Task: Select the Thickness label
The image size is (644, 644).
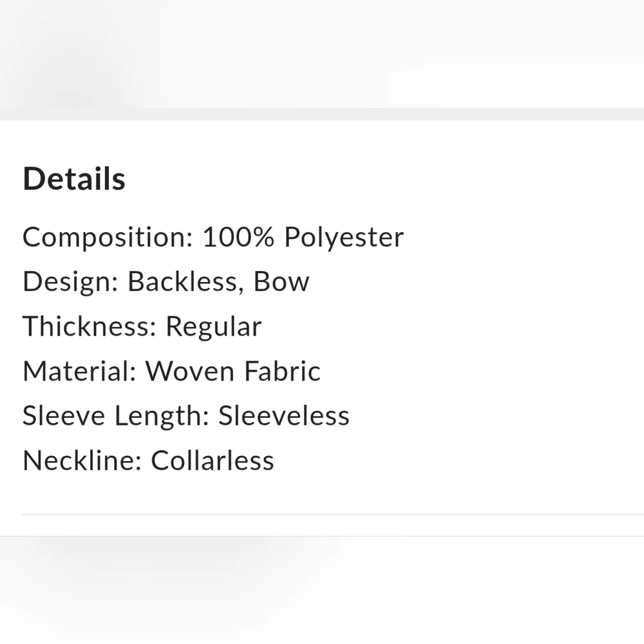Action: coord(90,327)
